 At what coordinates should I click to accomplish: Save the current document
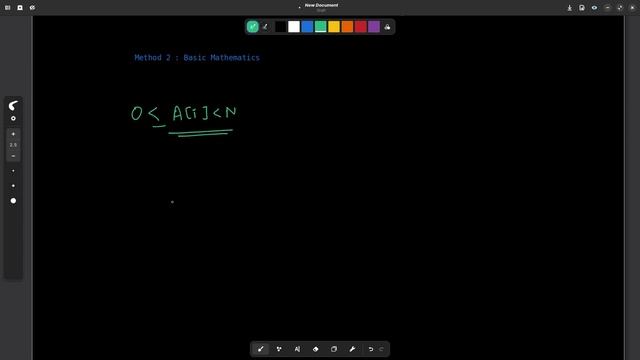(582, 8)
